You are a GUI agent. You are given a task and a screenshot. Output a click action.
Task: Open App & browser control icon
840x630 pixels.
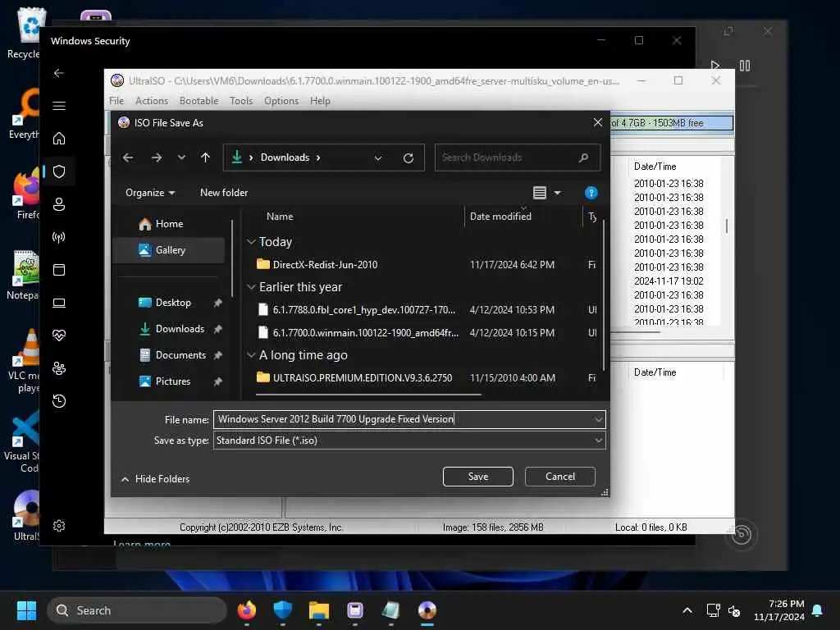[x=59, y=270]
